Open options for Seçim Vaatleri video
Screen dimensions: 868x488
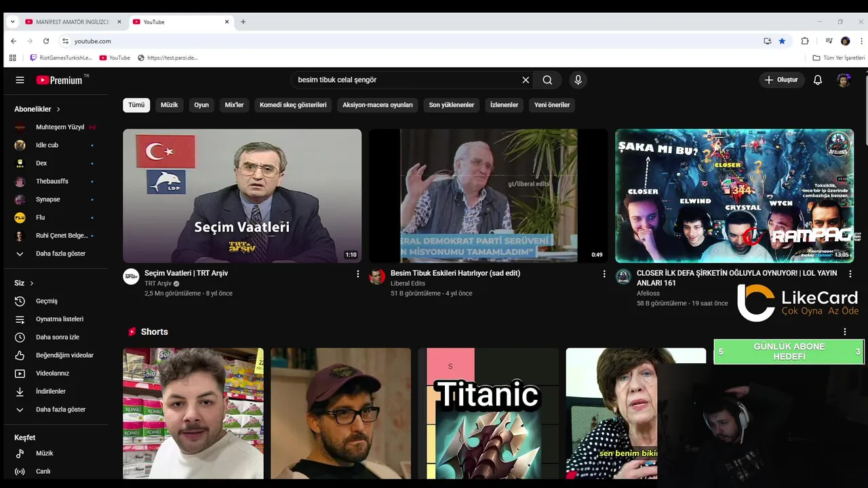[x=358, y=274]
